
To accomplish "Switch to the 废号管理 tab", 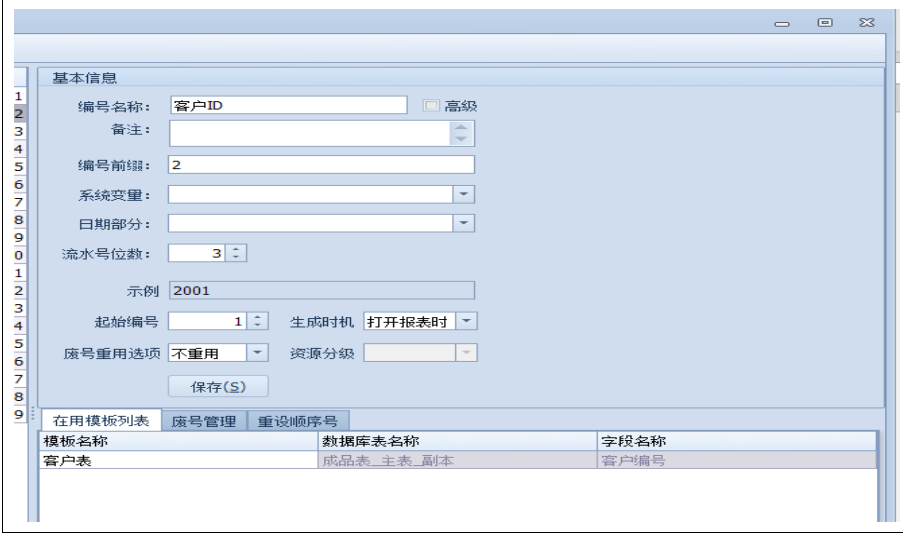I will [x=203, y=421].
